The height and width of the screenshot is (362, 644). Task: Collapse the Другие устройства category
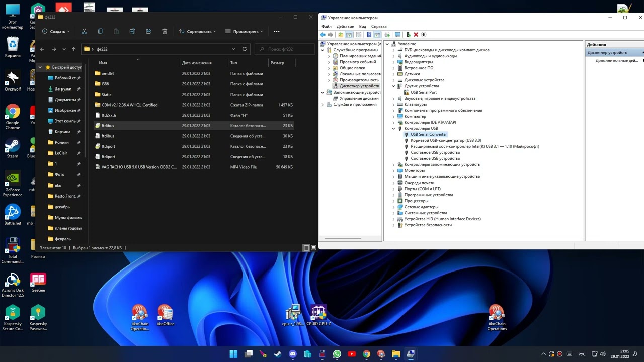pos(393,86)
